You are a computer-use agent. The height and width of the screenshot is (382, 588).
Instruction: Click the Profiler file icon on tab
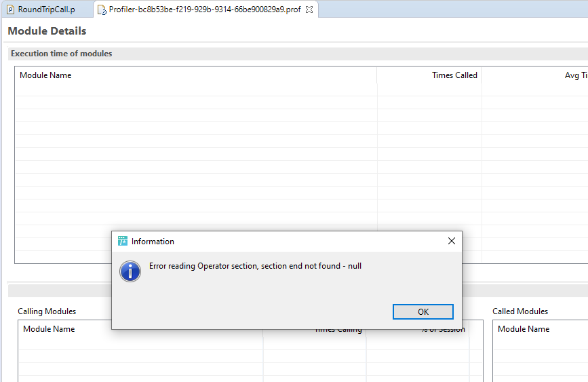[x=102, y=10]
